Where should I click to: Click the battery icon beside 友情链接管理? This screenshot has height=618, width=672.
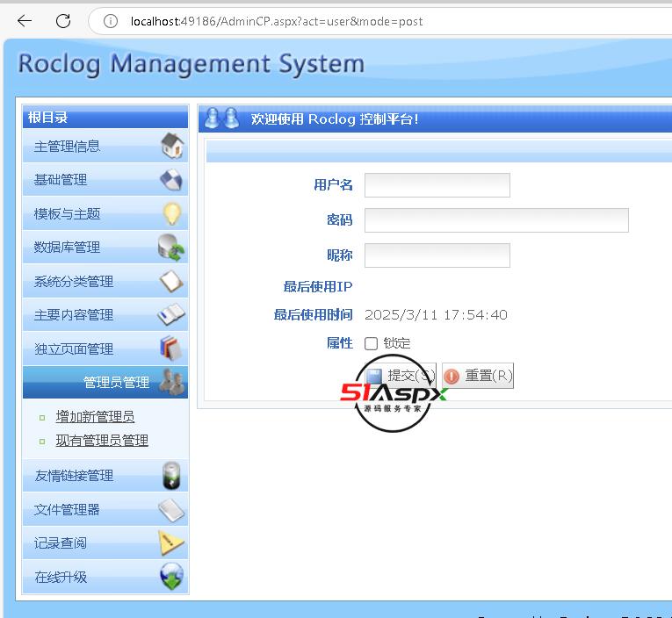pos(172,476)
